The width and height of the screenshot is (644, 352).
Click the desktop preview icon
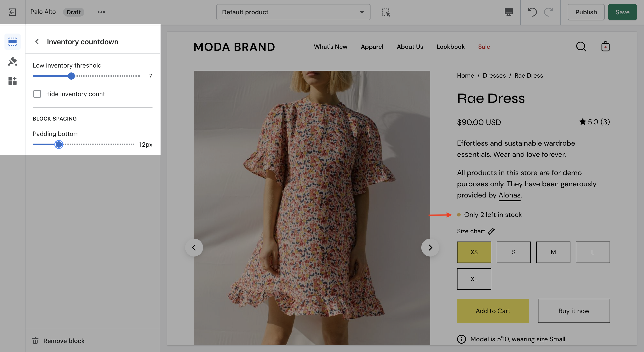tap(508, 12)
